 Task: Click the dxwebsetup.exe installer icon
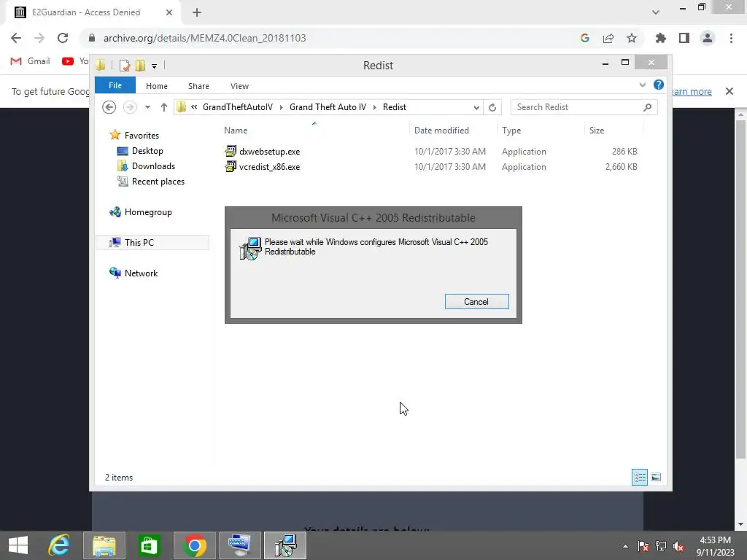pos(231,151)
